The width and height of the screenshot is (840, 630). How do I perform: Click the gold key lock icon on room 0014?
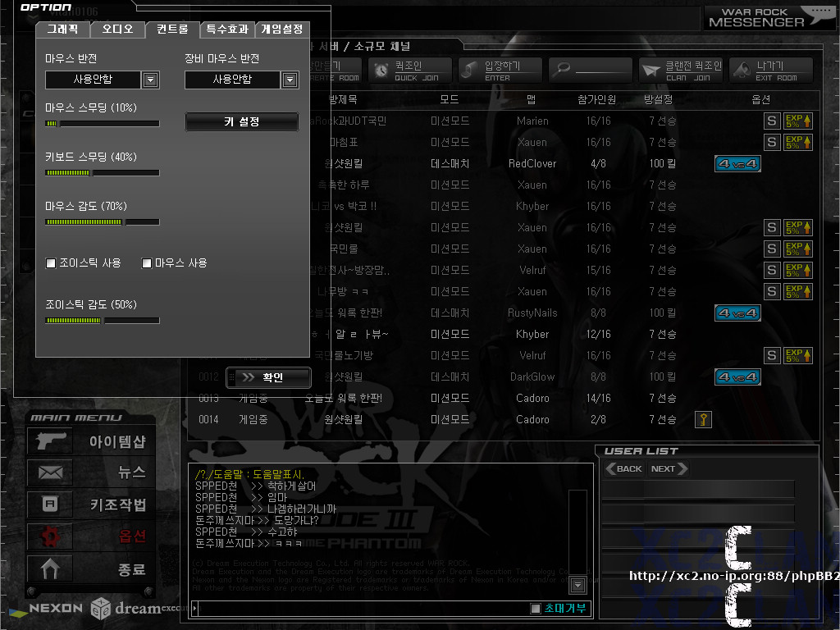tap(703, 420)
